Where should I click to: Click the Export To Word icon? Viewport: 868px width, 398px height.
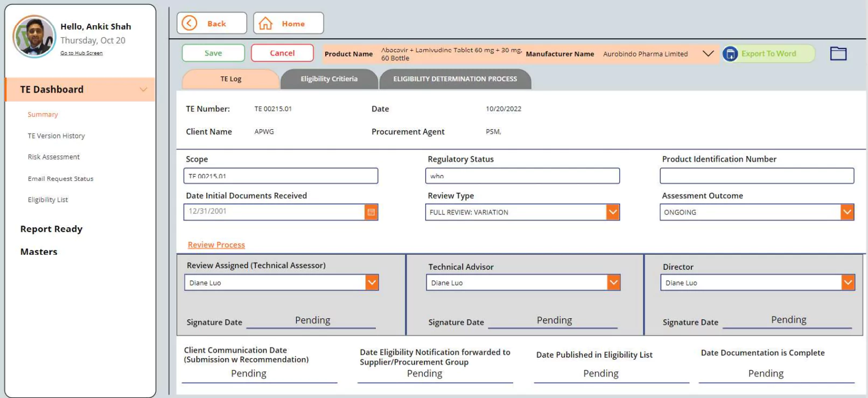[x=730, y=54]
